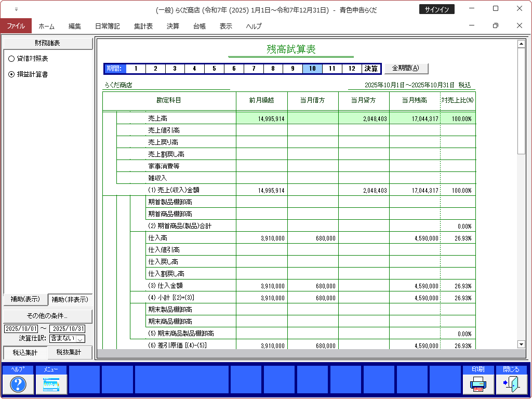Viewport: 532px width, 399px height.
Task: Click the Help question mark icon
Action: (18, 384)
